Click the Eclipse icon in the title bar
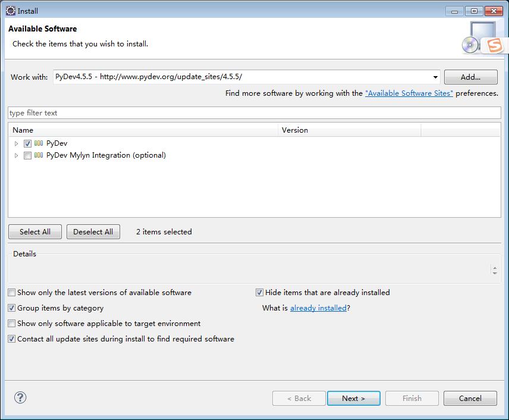This screenshot has height=420, width=509. click(x=10, y=11)
